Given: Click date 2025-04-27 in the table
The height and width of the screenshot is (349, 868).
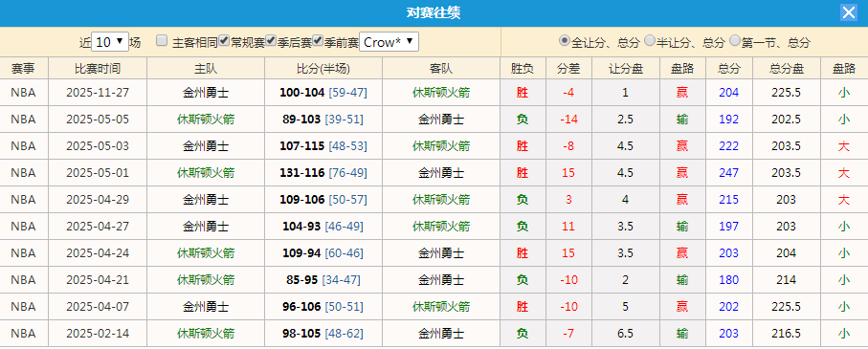Looking at the screenshot, I should click(x=98, y=227).
